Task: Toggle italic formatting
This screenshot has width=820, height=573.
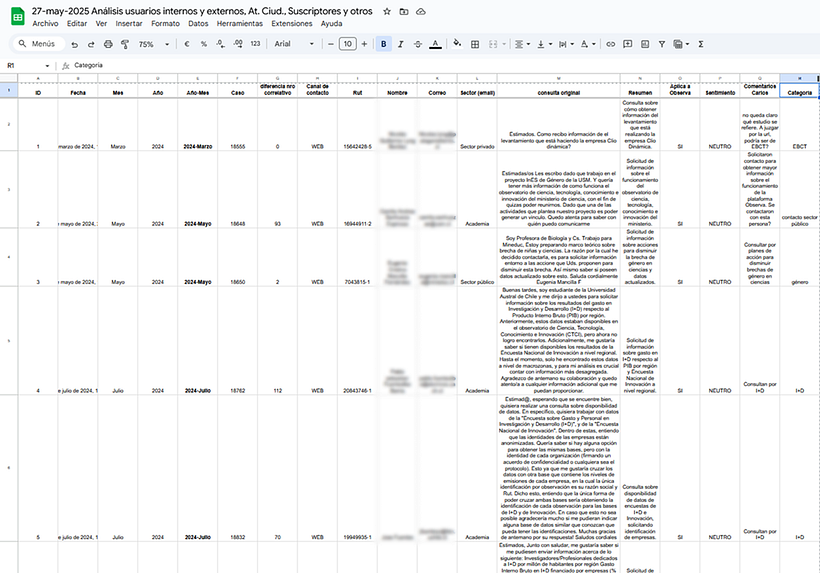Action: tap(401, 44)
